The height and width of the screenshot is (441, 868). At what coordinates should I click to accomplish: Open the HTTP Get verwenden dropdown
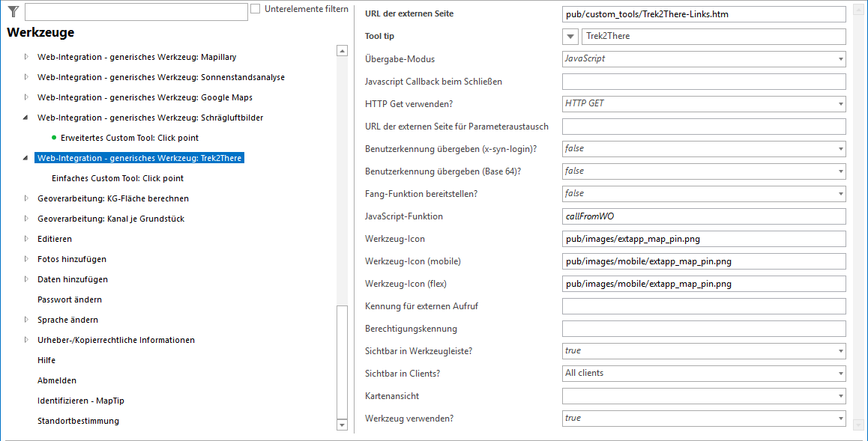click(x=703, y=103)
